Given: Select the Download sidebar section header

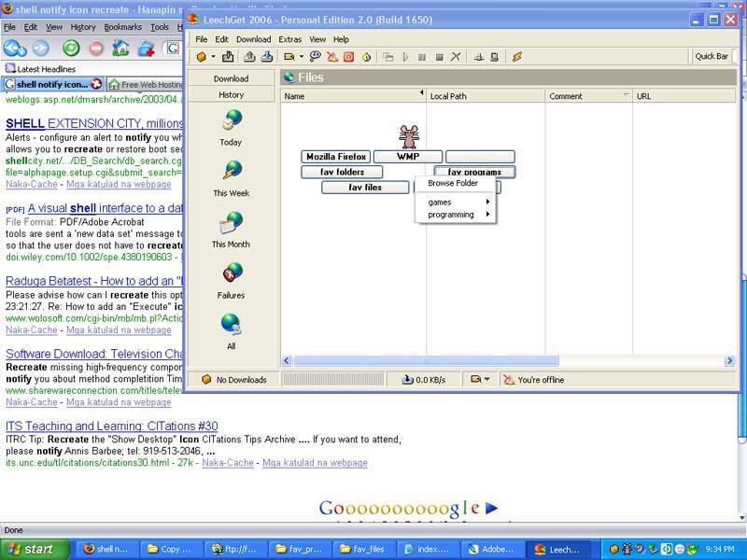Looking at the screenshot, I should click(231, 78).
